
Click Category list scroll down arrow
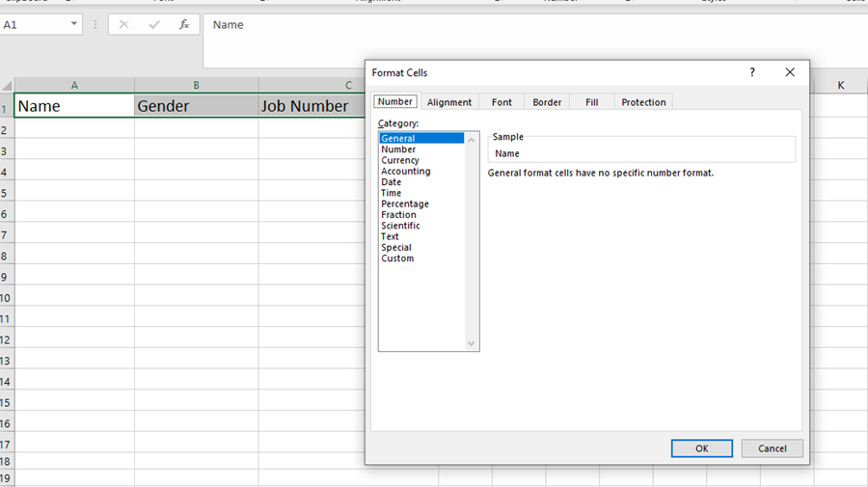[471, 343]
